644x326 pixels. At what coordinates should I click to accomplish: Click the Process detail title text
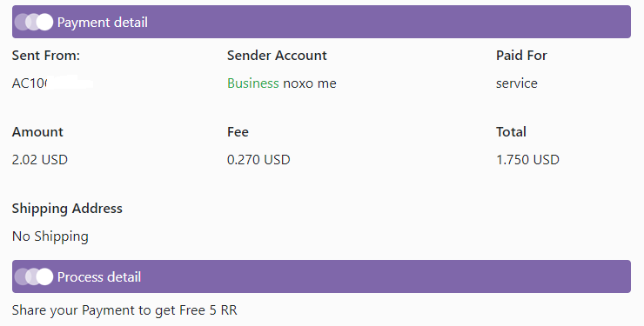[99, 276]
